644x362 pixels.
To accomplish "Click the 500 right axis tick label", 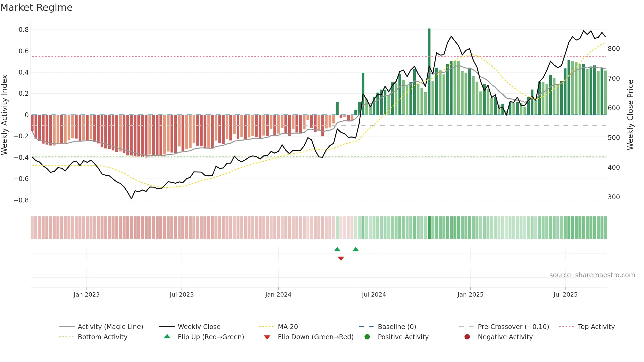I will (x=614, y=138).
